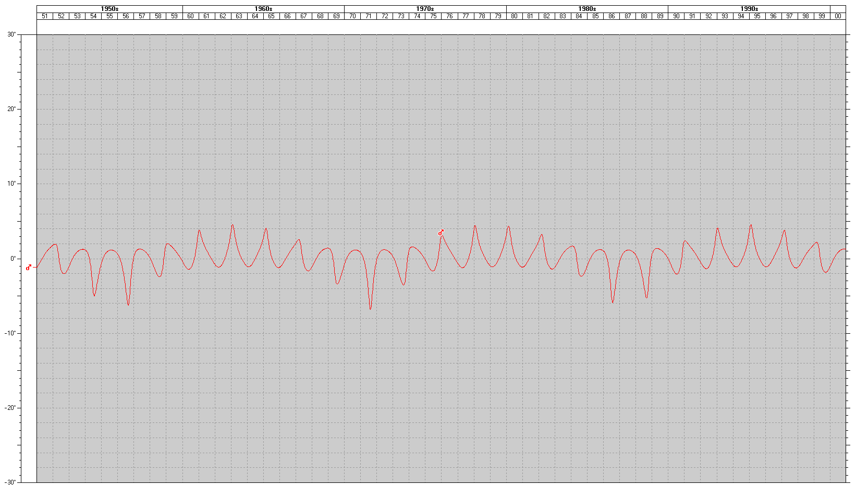Screen dimensions: 868x497
Task: Click the 20° label on vertical axis
Action: [x=11, y=109]
